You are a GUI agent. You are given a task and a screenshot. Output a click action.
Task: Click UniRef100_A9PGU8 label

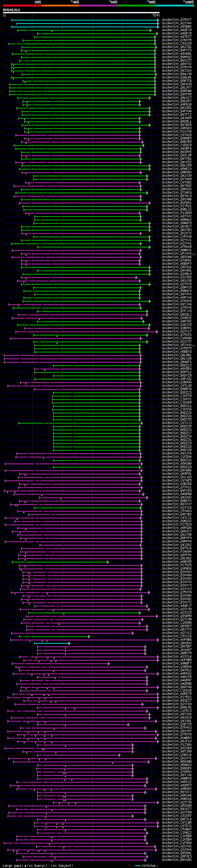(177, 104)
